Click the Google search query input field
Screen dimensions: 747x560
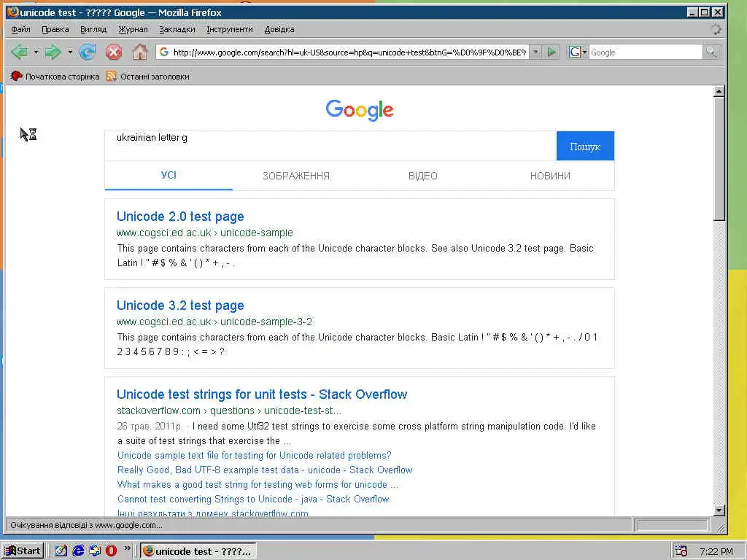coord(330,146)
